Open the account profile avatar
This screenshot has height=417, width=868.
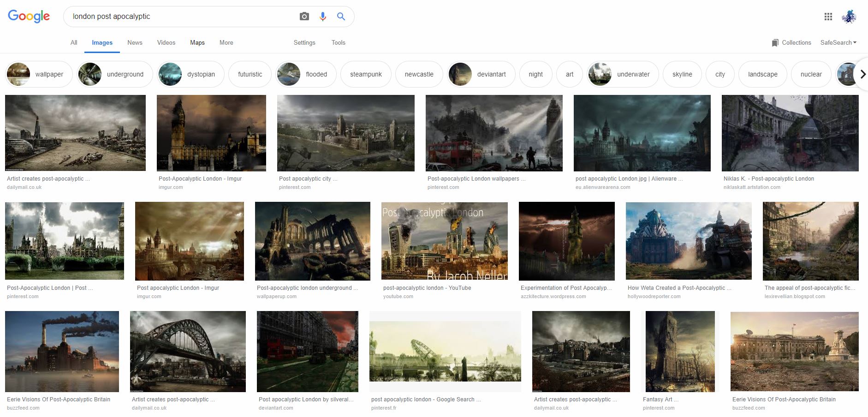pos(849,17)
